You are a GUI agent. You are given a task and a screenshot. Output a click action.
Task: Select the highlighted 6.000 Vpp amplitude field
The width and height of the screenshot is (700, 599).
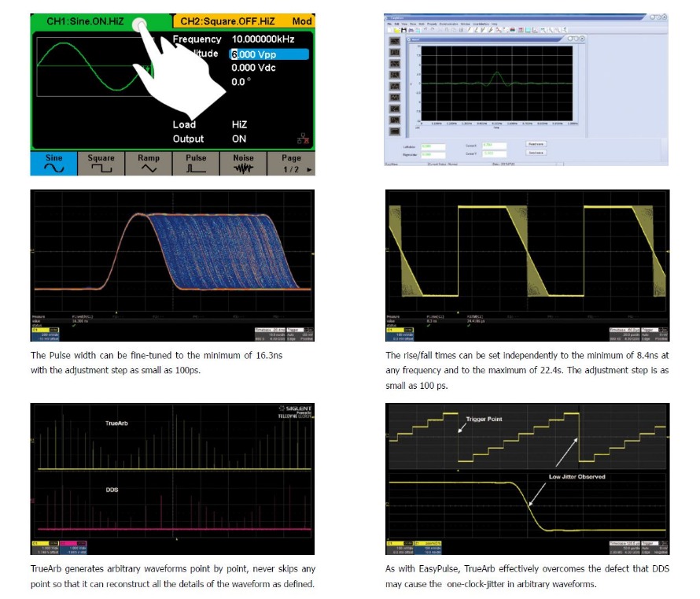click(x=269, y=54)
